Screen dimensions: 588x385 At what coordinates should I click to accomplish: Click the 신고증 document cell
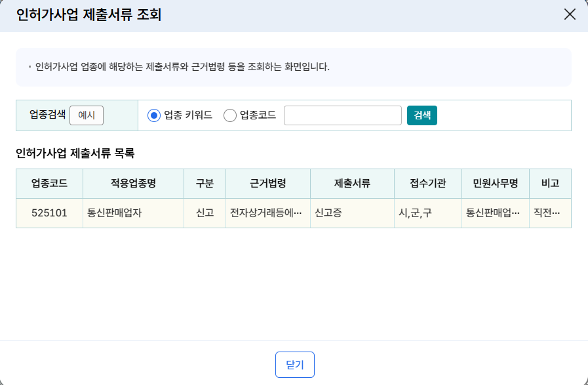coord(352,213)
